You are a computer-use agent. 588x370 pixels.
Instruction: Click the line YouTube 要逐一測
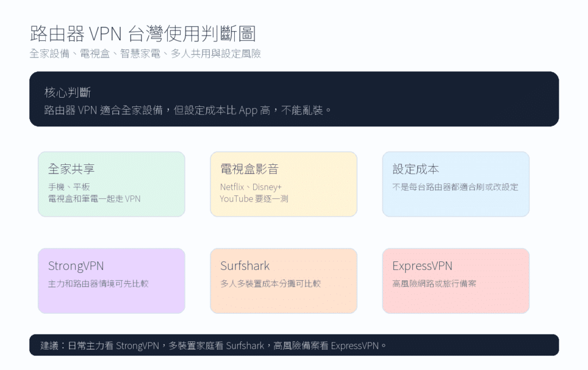pos(254,199)
